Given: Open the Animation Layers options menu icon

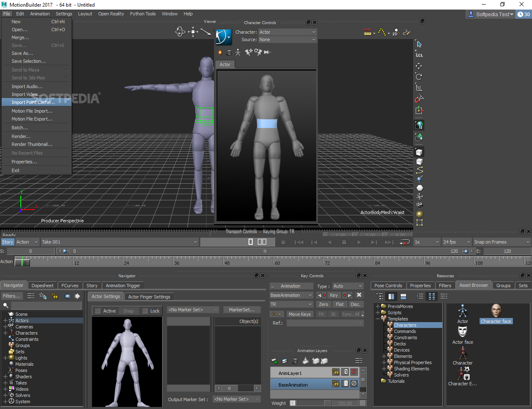Looking at the screenshot, I should point(359,361).
